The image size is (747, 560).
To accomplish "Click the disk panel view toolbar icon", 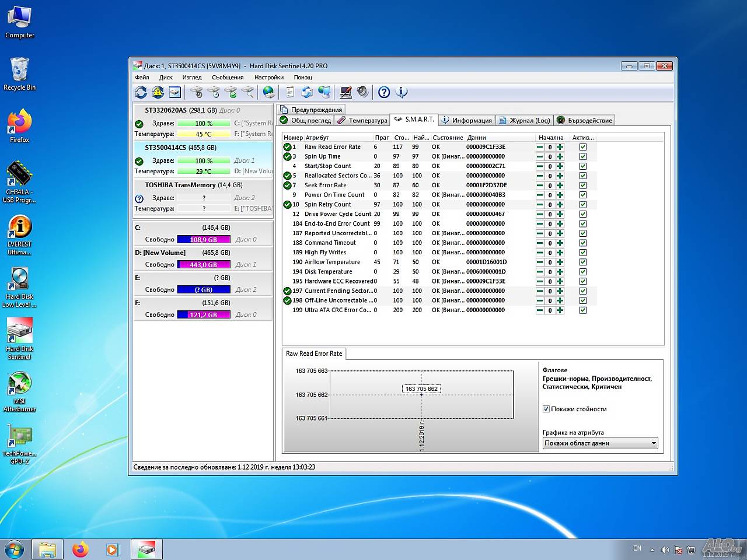I will pos(174,92).
